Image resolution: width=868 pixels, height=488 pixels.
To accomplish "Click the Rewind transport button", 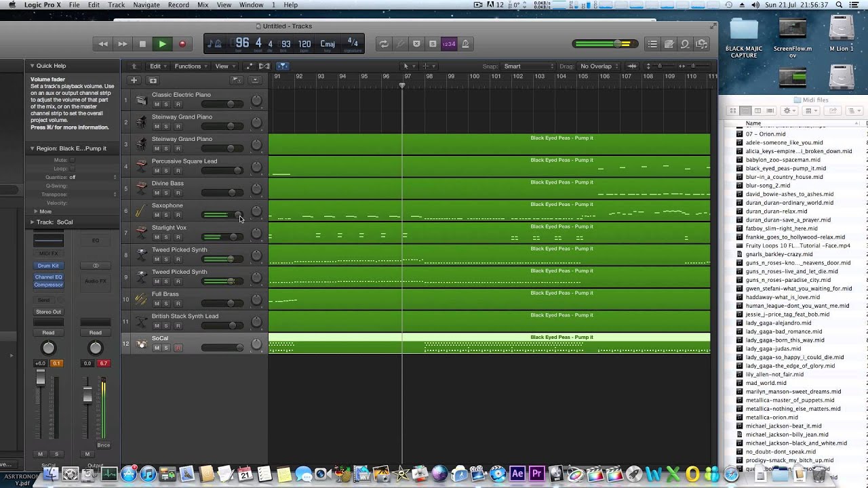I will pyautogui.click(x=103, y=44).
